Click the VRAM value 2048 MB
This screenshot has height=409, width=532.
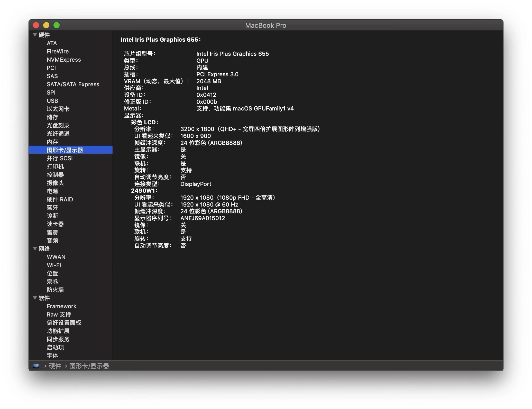tap(209, 81)
